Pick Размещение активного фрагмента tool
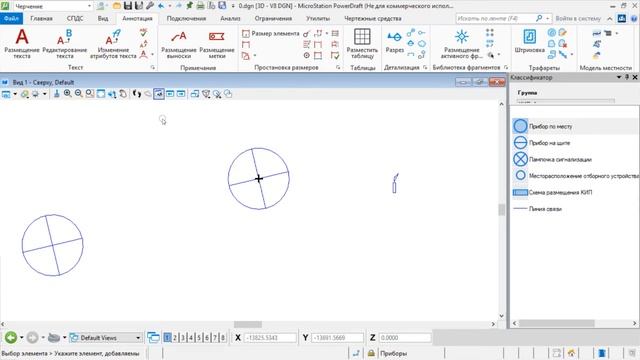Image resolution: width=640 pixels, height=360 pixels. coord(462,44)
